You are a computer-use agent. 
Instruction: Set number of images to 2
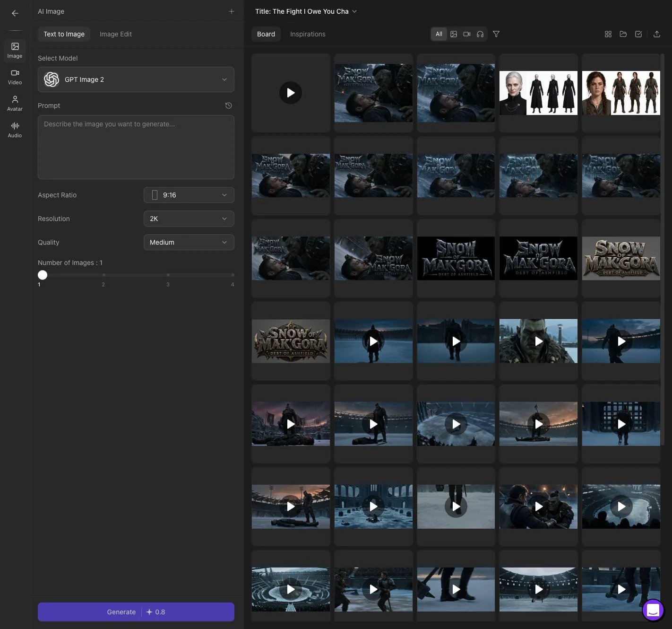coord(103,275)
